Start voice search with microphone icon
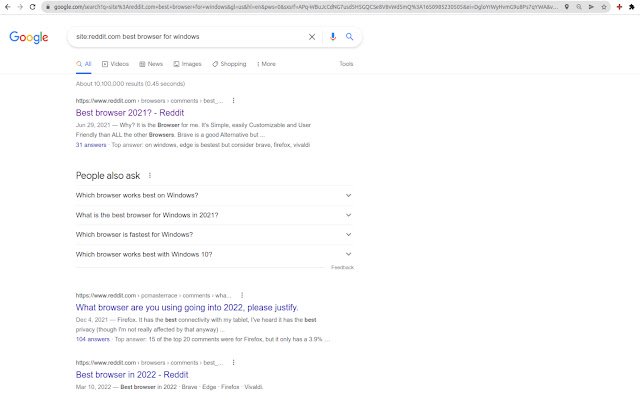Image resolution: width=640 pixels, height=400 pixels. [333, 37]
